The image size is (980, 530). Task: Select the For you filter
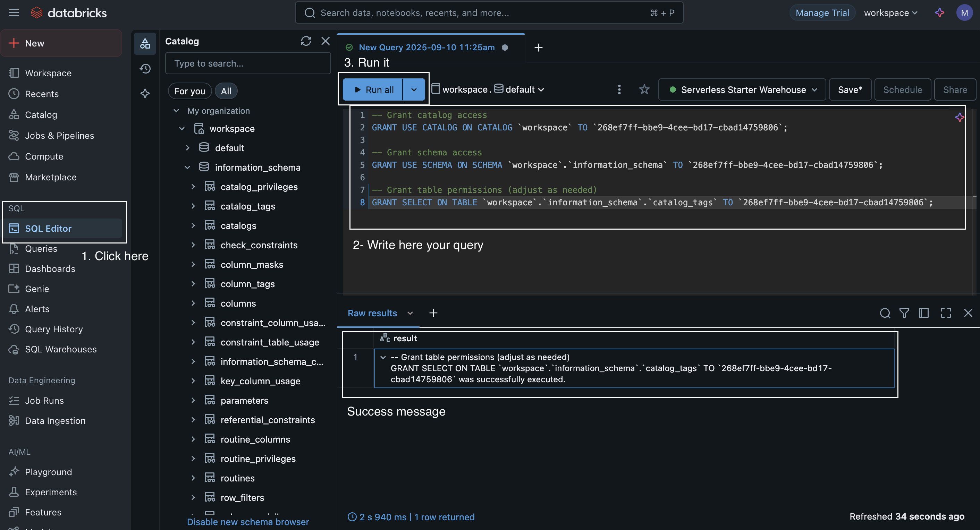click(190, 91)
